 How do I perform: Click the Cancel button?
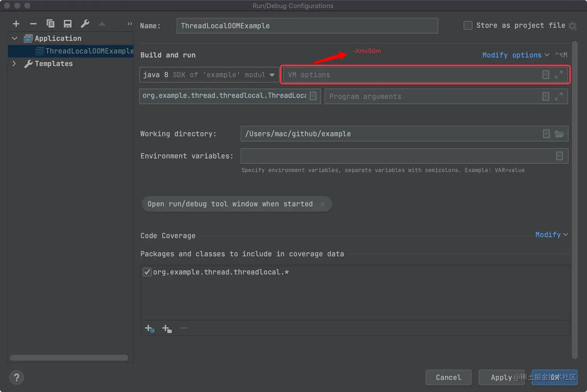coord(448,378)
